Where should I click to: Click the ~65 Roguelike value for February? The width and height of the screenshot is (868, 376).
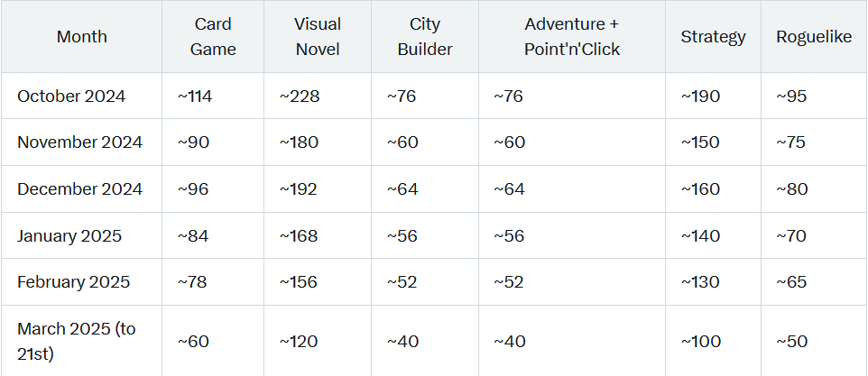click(x=791, y=282)
